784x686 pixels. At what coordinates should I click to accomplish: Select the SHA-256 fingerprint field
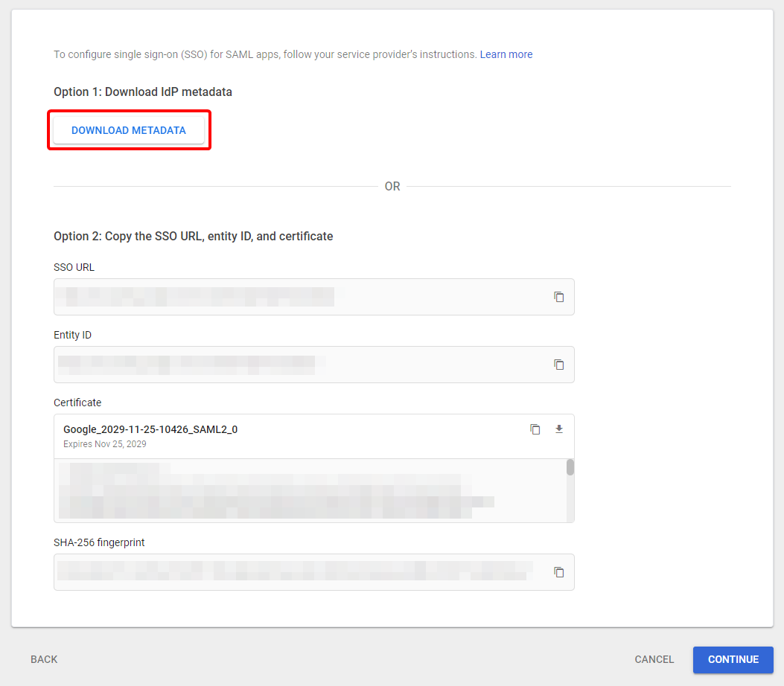[298, 571]
